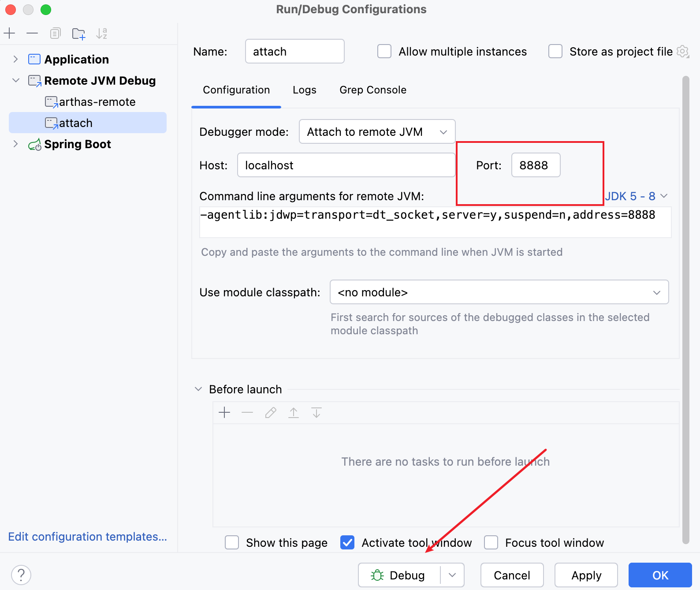Image resolution: width=700 pixels, height=590 pixels.
Task: Check the Store as project file box
Action: pos(555,52)
